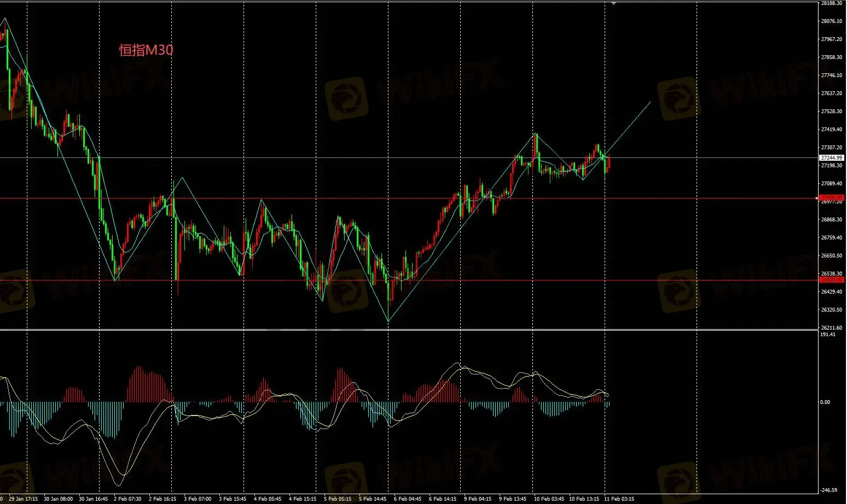Click price axis value 27307.20
This screenshot has width=847, height=504.
pyautogui.click(x=832, y=148)
